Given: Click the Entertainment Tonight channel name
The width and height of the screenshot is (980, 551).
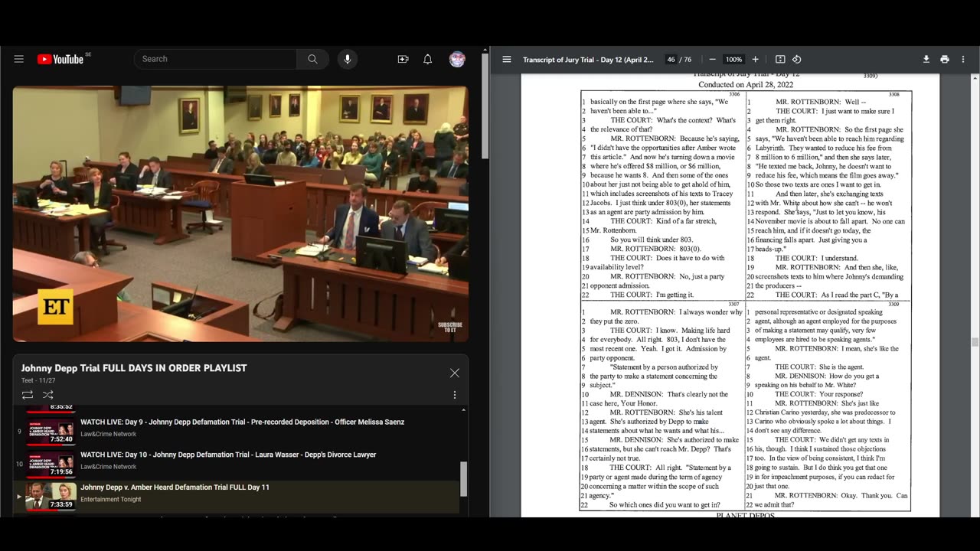Looking at the screenshot, I should click(x=110, y=500).
